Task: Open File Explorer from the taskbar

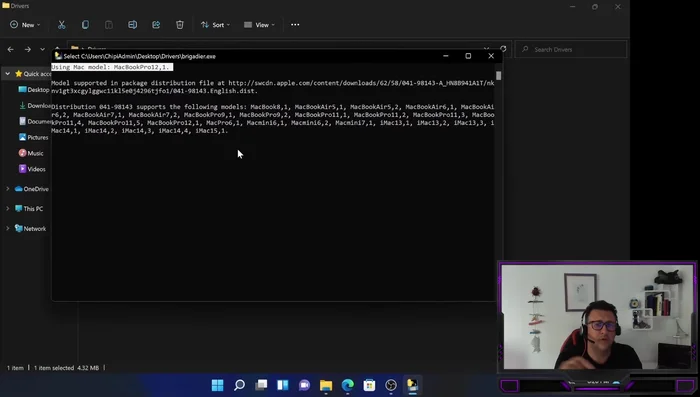Action: tap(326, 385)
